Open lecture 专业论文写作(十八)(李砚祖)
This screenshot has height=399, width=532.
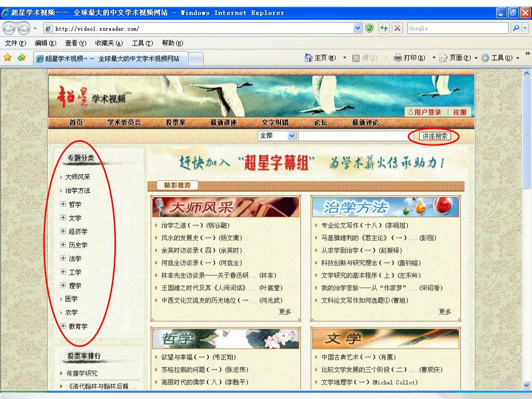pos(365,225)
